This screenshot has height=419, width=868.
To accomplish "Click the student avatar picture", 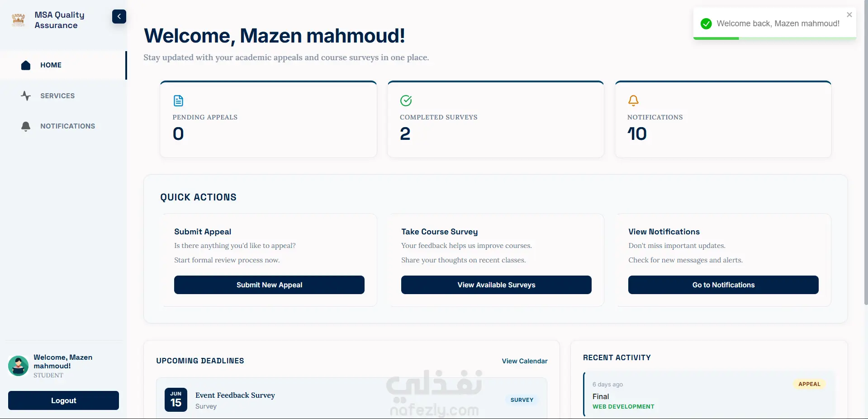I will (x=18, y=366).
